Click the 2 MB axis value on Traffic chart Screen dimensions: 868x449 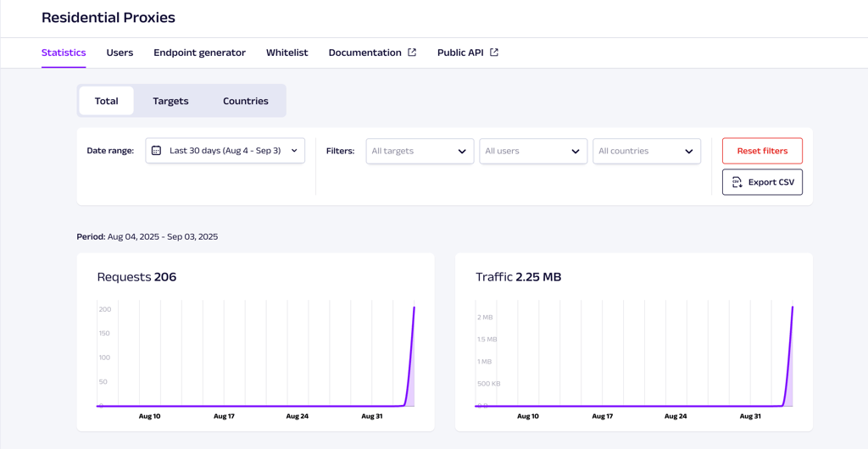(484, 317)
